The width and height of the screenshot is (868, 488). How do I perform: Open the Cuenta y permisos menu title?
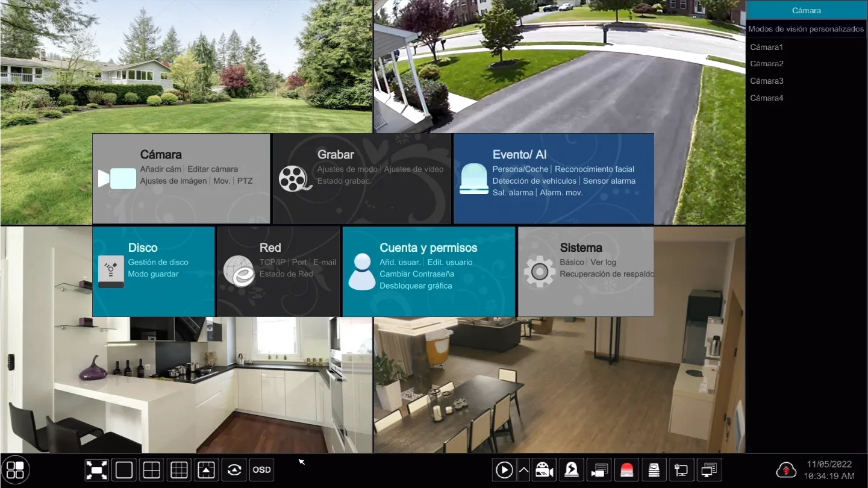click(x=428, y=248)
